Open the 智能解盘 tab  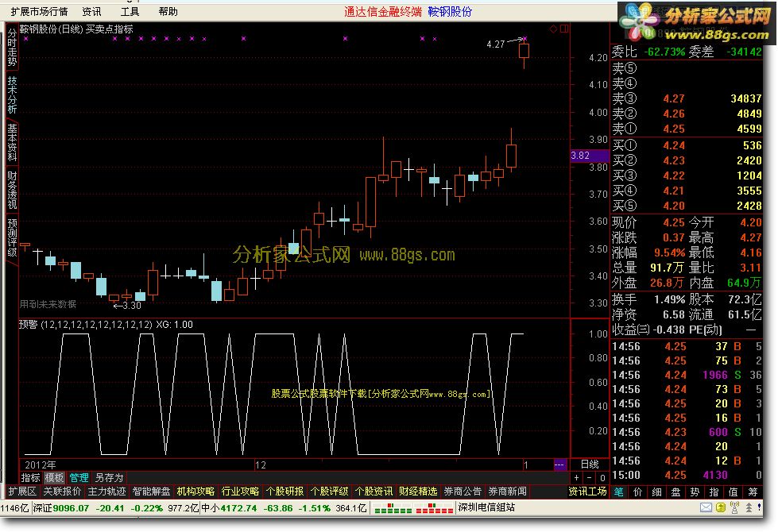tap(151, 492)
